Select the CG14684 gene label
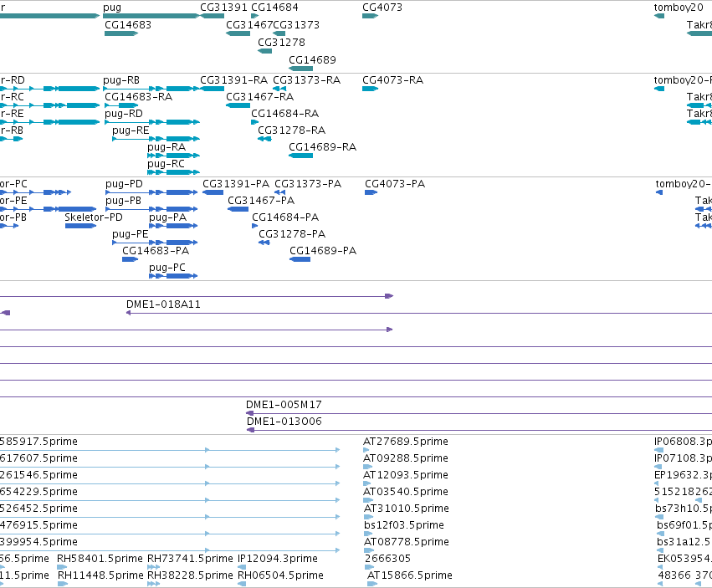 tap(274, 8)
